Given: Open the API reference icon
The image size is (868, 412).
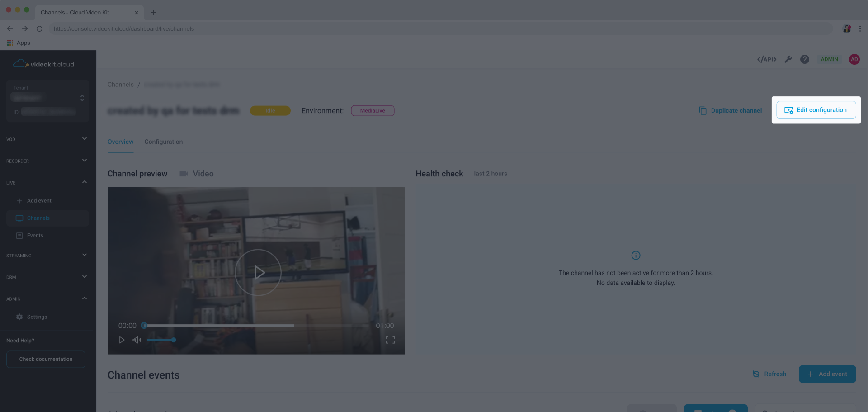Looking at the screenshot, I should click(x=767, y=59).
